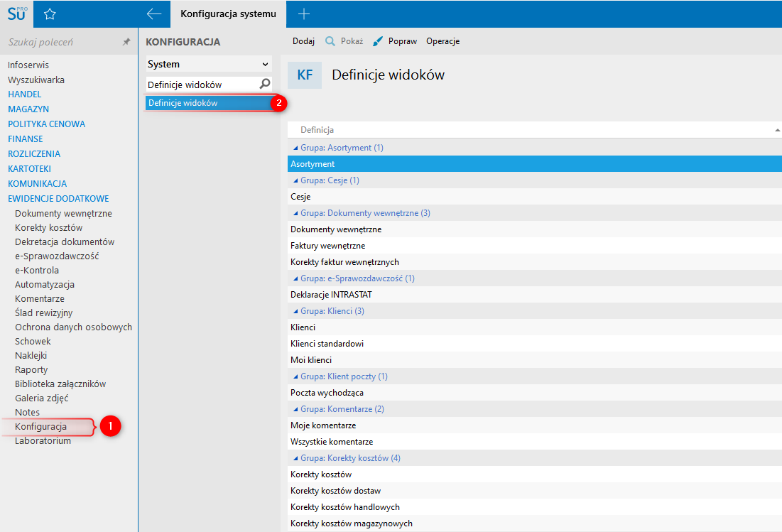Collapse the Grupa: Asortyment group

[x=296, y=148]
